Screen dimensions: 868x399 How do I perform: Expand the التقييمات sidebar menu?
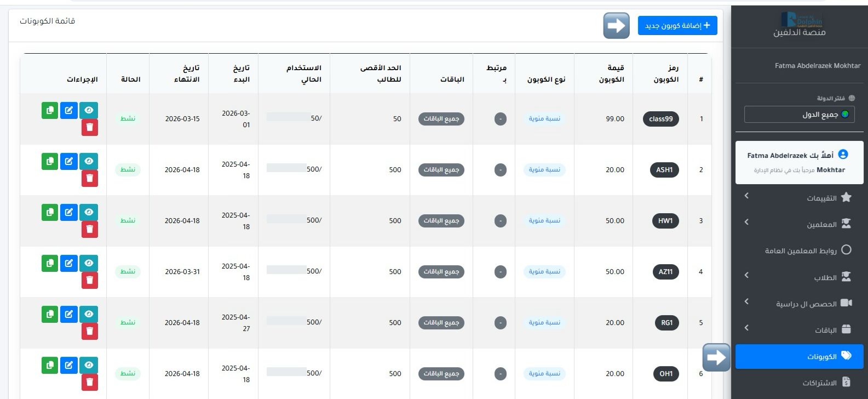point(799,197)
